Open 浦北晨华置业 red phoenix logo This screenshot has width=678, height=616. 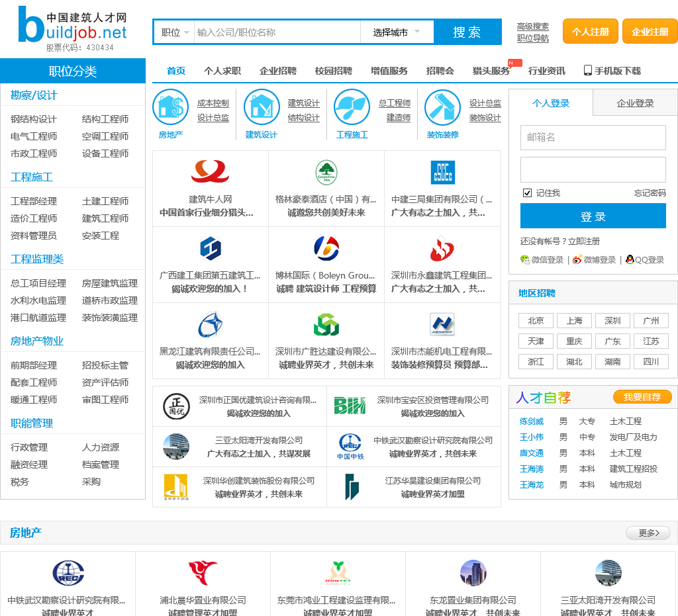tap(203, 573)
